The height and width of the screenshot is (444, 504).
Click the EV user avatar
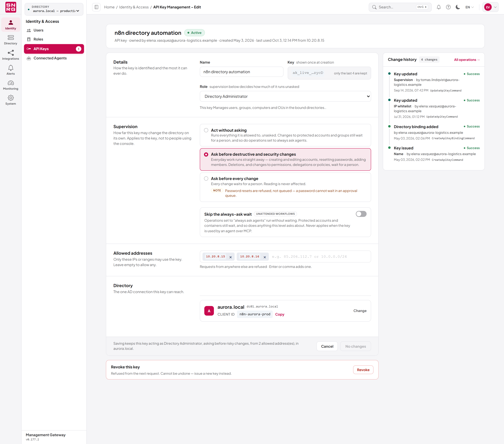tap(488, 7)
